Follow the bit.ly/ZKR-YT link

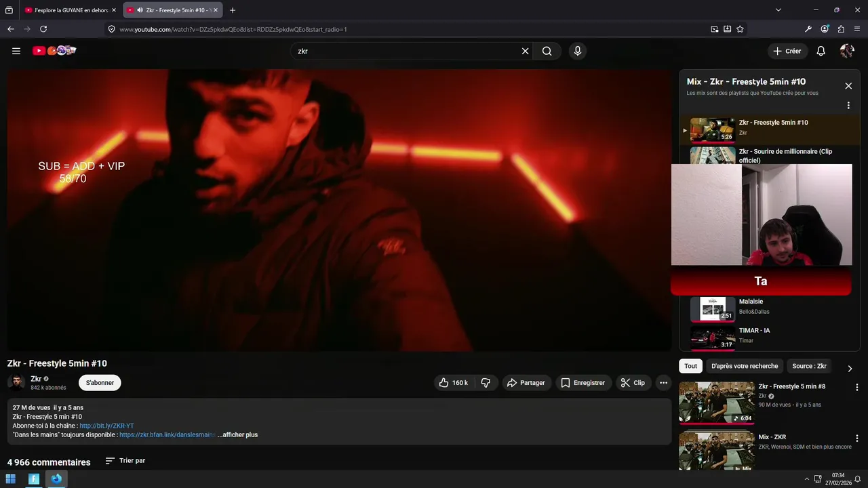[x=106, y=426]
